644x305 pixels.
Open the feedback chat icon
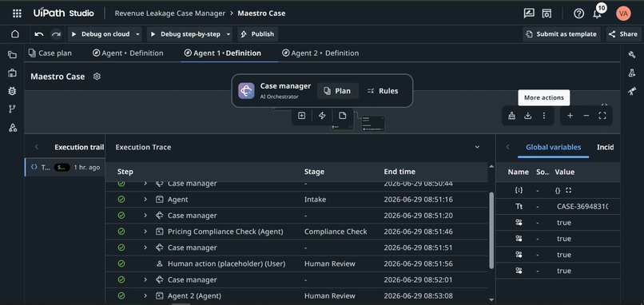(529, 13)
